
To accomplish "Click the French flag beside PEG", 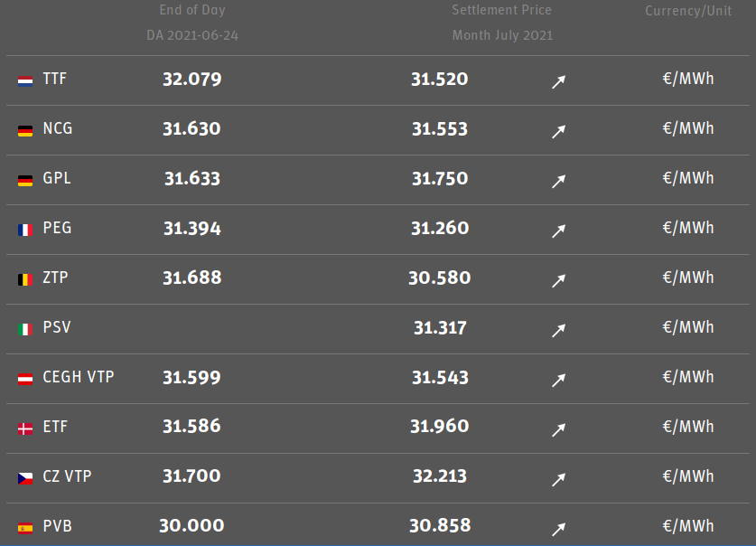I will 25,230.
